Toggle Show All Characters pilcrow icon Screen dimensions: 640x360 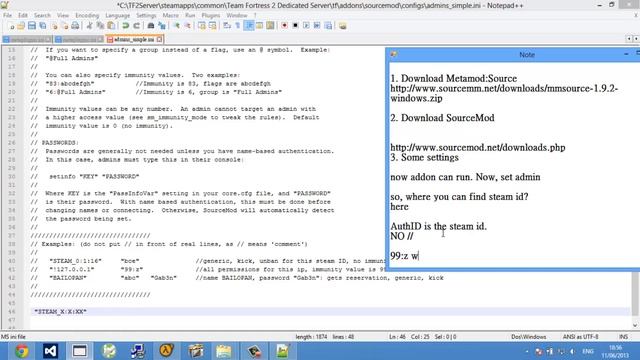point(238,26)
